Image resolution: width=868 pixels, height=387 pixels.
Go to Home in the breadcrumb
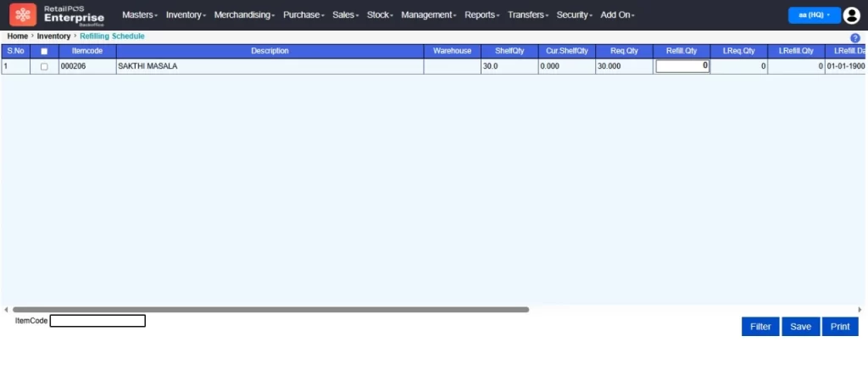[17, 36]
